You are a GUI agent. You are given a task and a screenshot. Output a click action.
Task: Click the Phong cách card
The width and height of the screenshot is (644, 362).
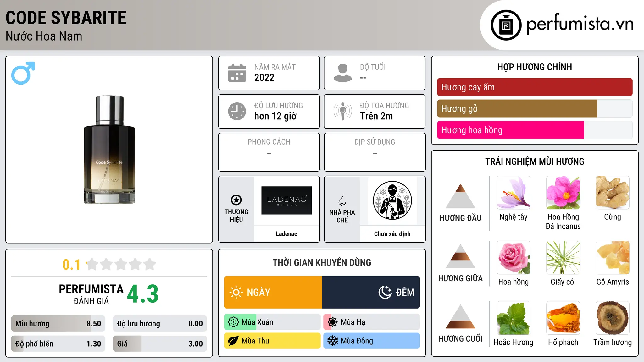coord(269,152)
